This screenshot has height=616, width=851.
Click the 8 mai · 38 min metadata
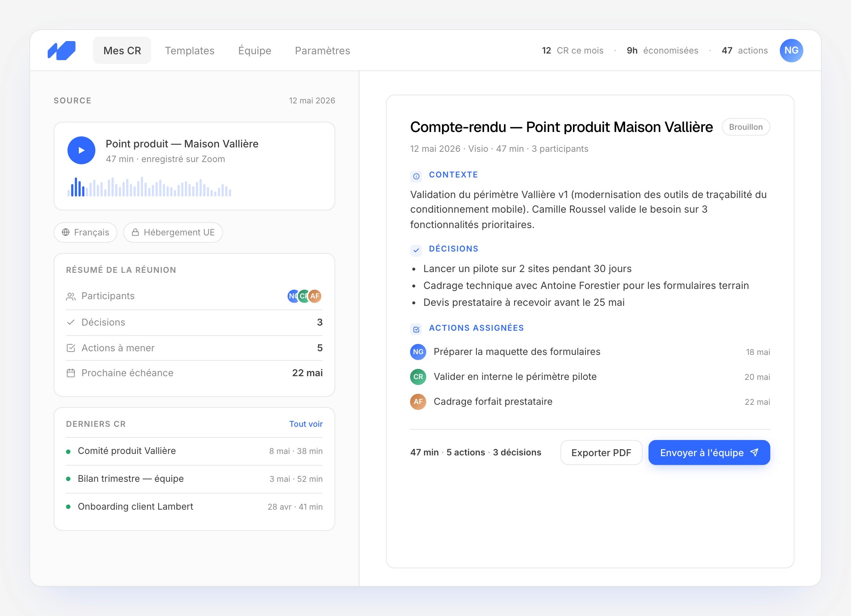296,451
